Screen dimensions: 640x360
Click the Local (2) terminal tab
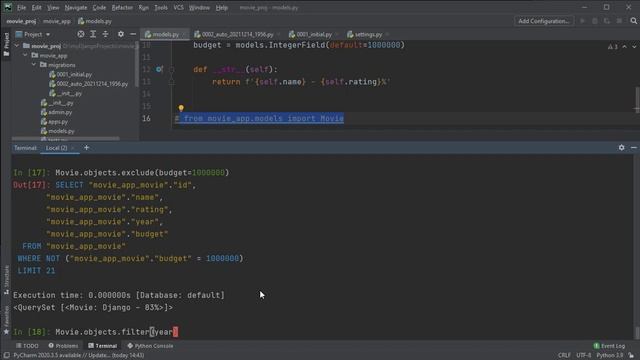pyautogui.click(x=59, y=148)
